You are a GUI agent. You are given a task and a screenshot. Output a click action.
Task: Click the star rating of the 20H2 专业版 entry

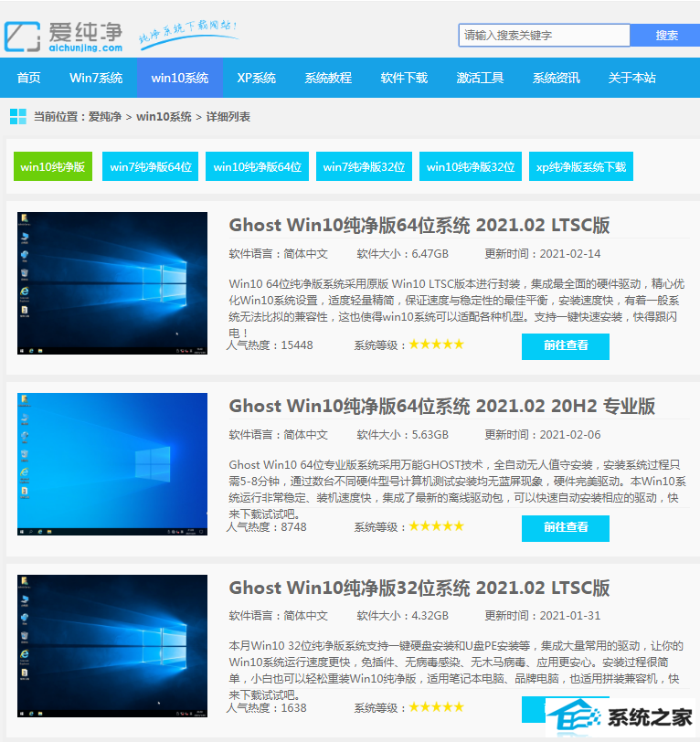437,526
